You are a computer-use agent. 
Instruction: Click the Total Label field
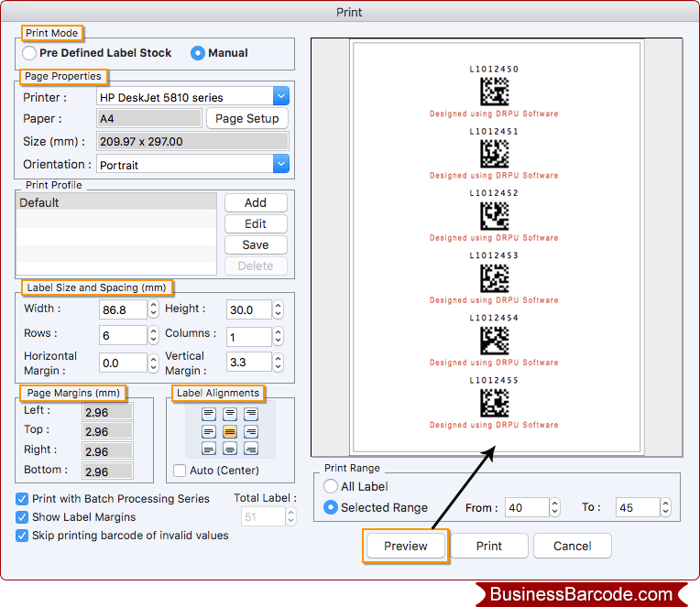(x=263, y=516)
